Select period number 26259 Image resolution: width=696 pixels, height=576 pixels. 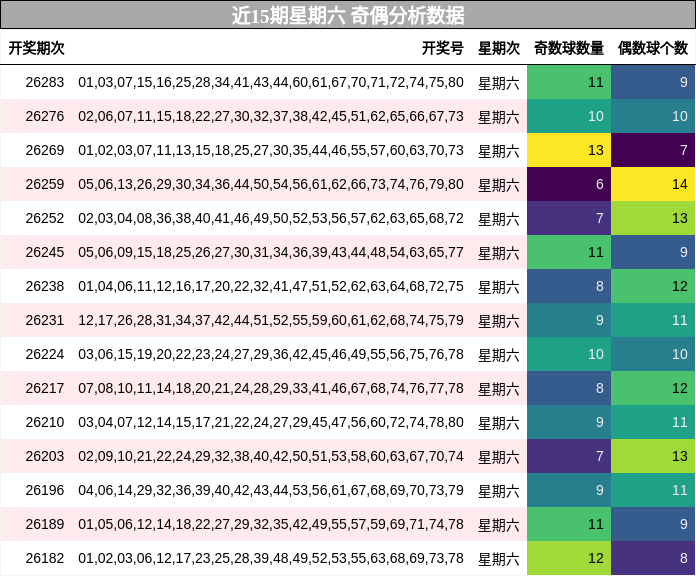pos(44,184)
